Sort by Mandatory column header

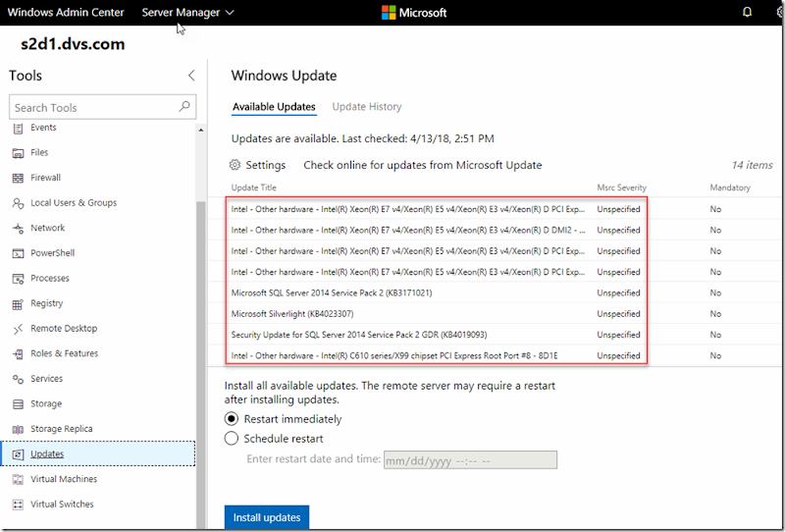coord(730,187)
